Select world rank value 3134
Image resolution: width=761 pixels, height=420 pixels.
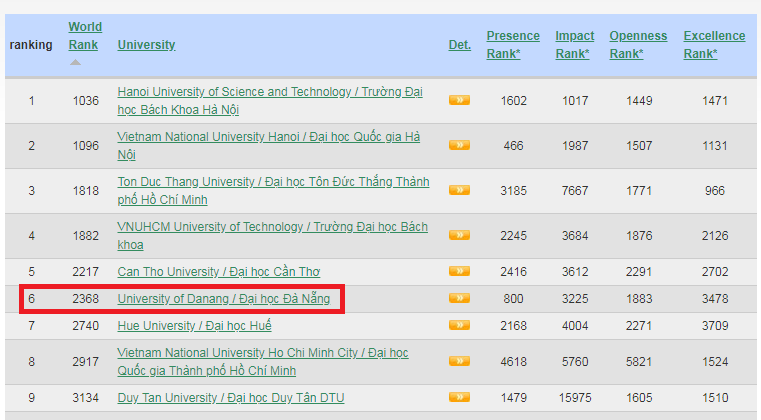[85, 398]
